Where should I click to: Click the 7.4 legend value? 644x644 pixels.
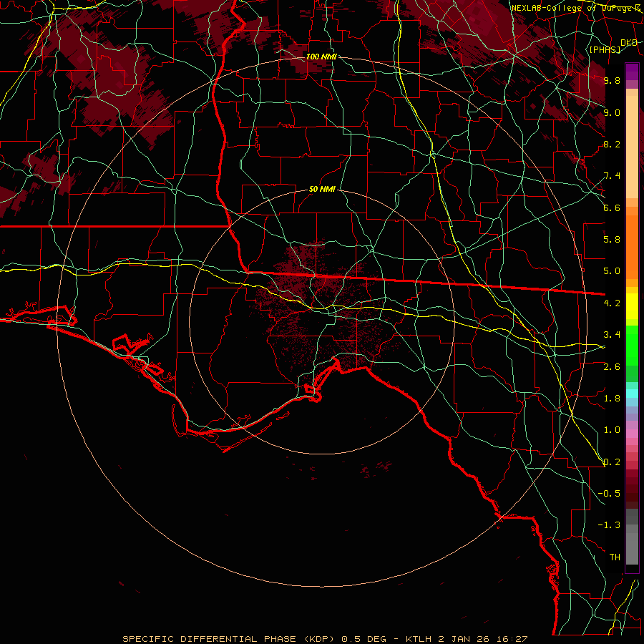[612, 176]
